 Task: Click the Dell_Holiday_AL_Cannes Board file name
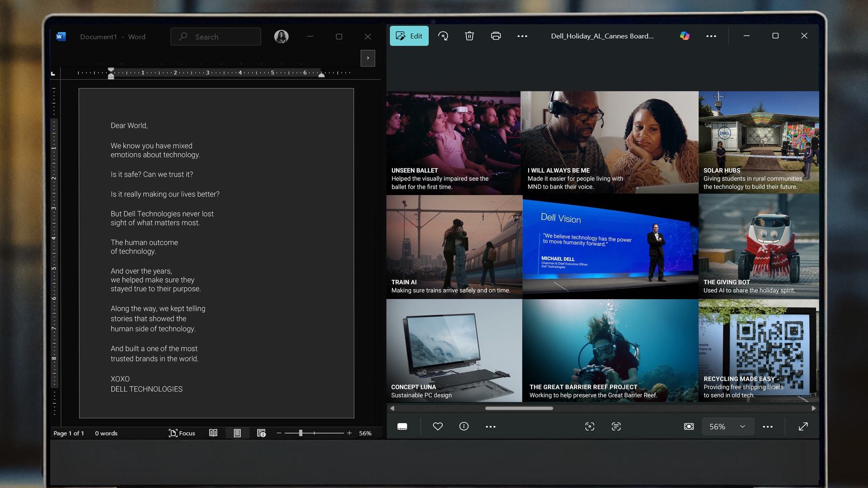click(x=602, y=36)
